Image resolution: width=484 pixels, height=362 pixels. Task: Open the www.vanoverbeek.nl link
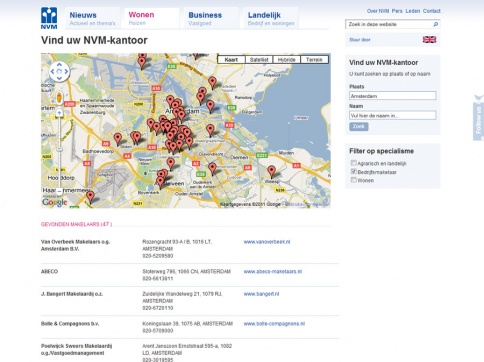267,242
